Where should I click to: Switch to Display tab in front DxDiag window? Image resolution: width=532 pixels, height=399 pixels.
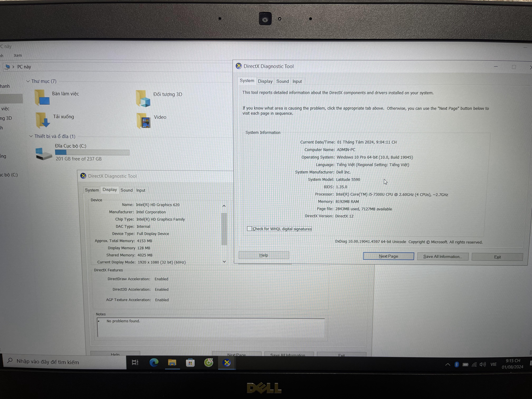click(x=265, y=81)
